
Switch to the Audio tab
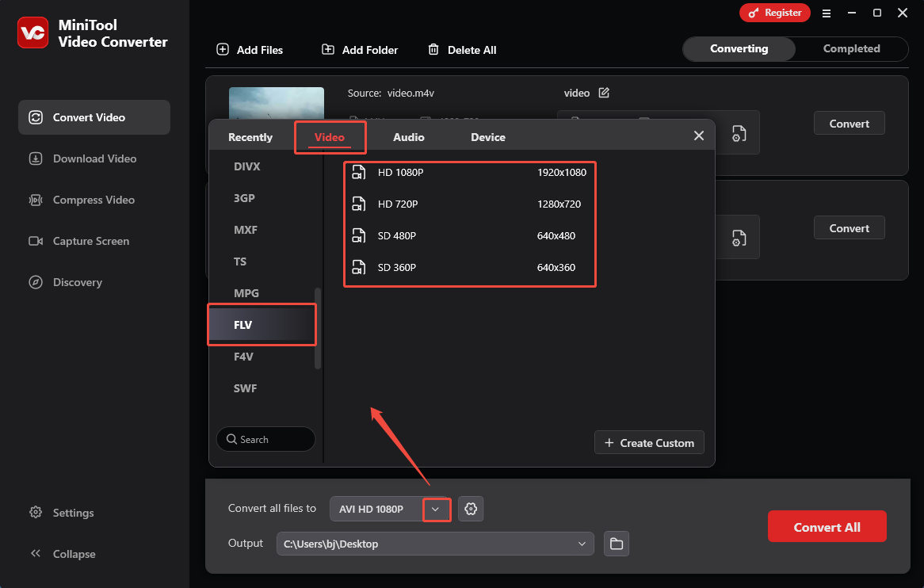408,137
